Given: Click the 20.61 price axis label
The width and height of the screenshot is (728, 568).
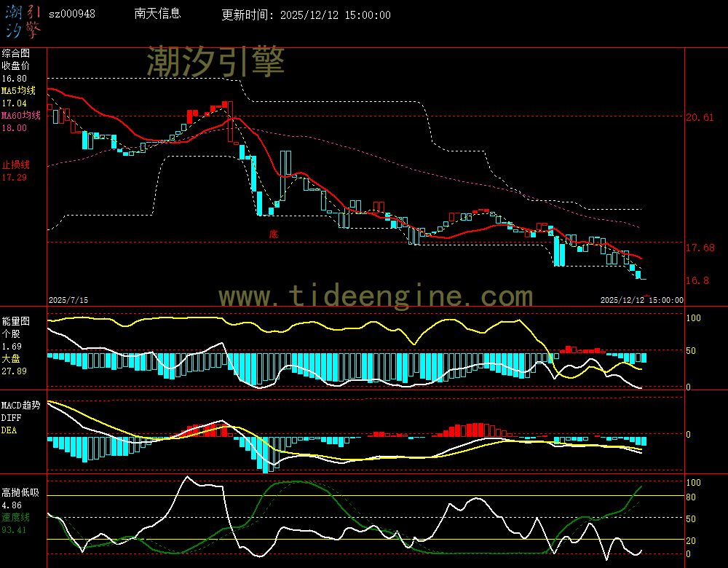Looking at the screenshot, I should [700, 117].
